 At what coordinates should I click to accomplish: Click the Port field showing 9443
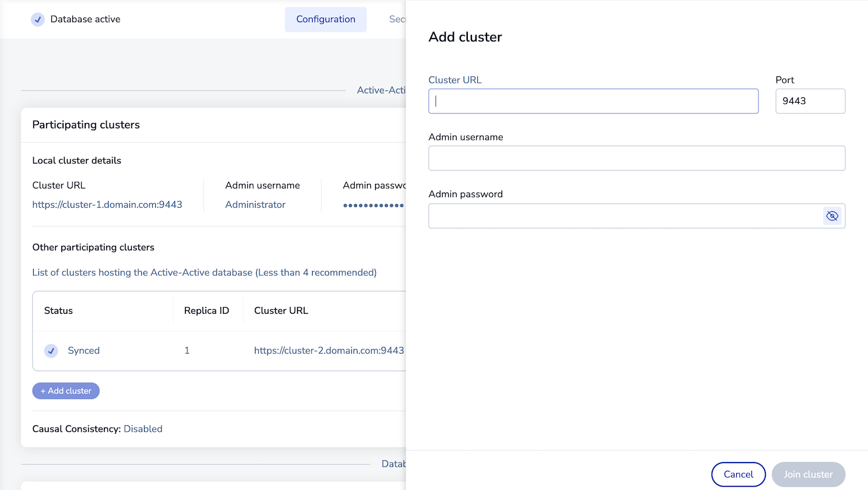(x=810, y=101)
